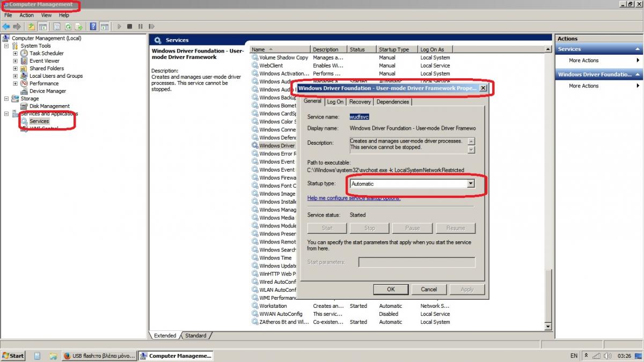This screenshot has height=362, width=644.
Task: Click the Show Desktop quick launch icon
Action: tap(37, 356)
